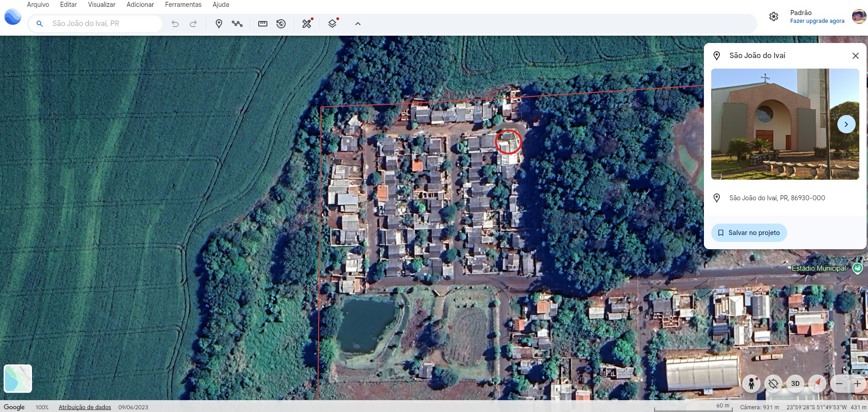
Task: Click the Fazer upgrade agora link
Action: click(x=817, y=21)
